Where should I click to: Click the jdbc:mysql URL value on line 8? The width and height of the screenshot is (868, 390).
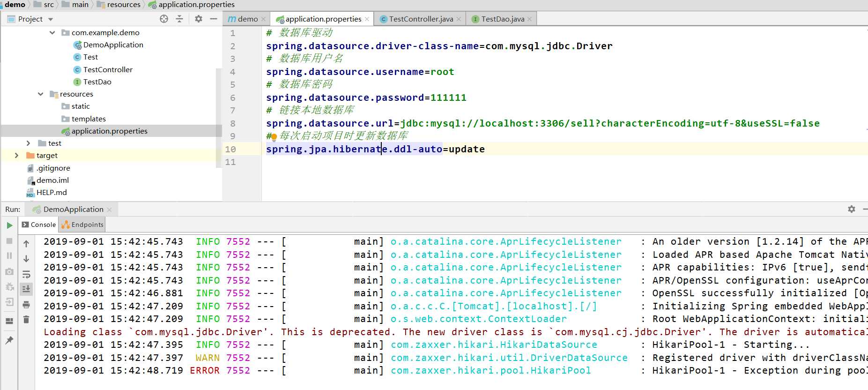[x=610, y=123]
